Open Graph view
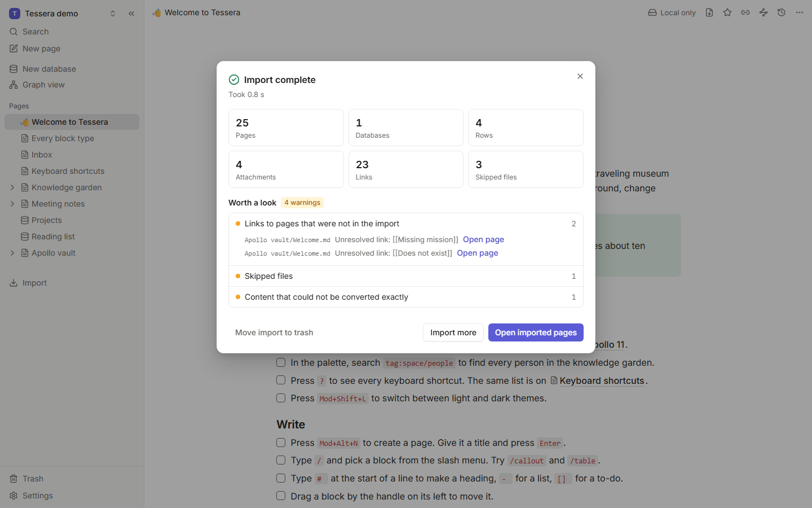Viewport: 812px width, 508px height. [x=72, y=85]
